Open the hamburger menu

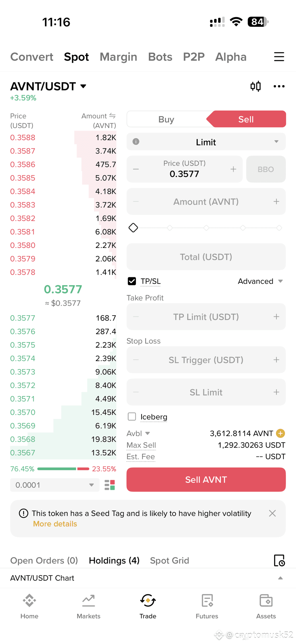(x=279, y=57)
